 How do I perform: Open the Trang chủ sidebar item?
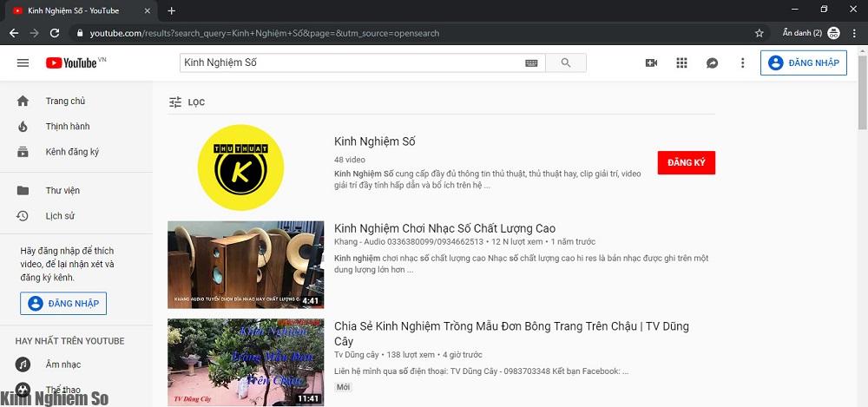coord(76,101)
